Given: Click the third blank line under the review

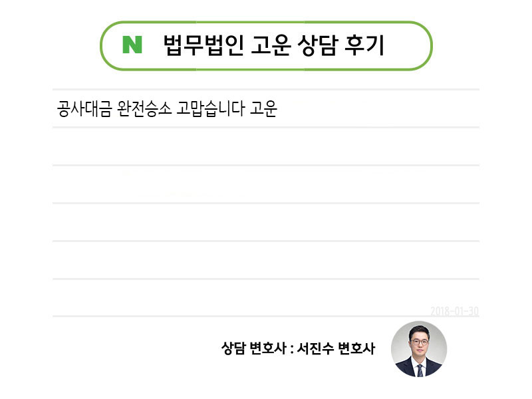Looking at the screenshot, I should (266, 222).
